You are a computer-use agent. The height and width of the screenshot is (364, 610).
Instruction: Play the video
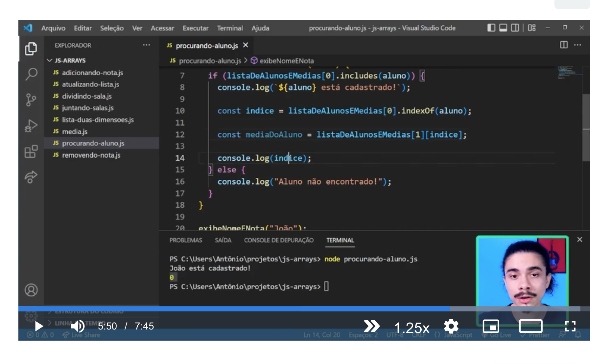point(39,326)
